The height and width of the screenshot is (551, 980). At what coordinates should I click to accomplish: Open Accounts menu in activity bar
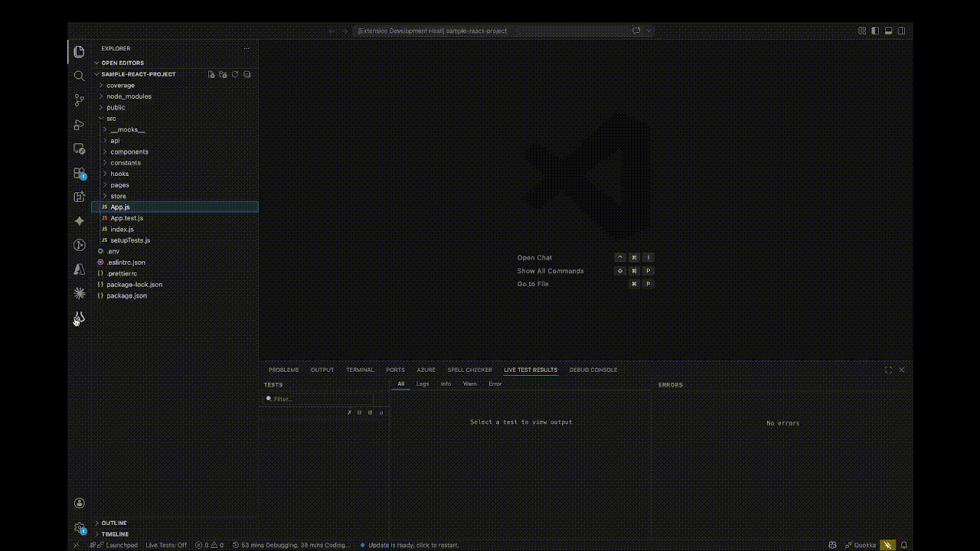point(79,503)
